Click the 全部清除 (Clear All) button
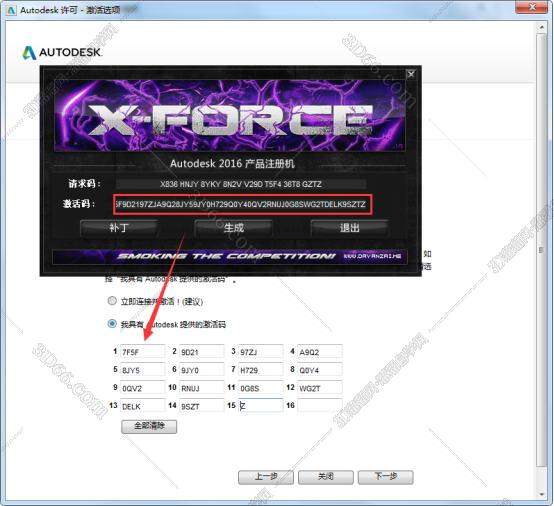Screen dimensions: 554x506 (x=149, y=426)
